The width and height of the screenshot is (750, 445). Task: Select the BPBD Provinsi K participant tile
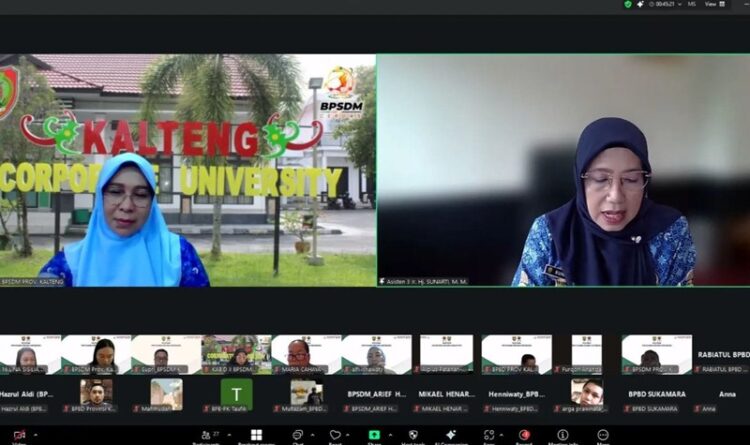click(x=96, y=395)
